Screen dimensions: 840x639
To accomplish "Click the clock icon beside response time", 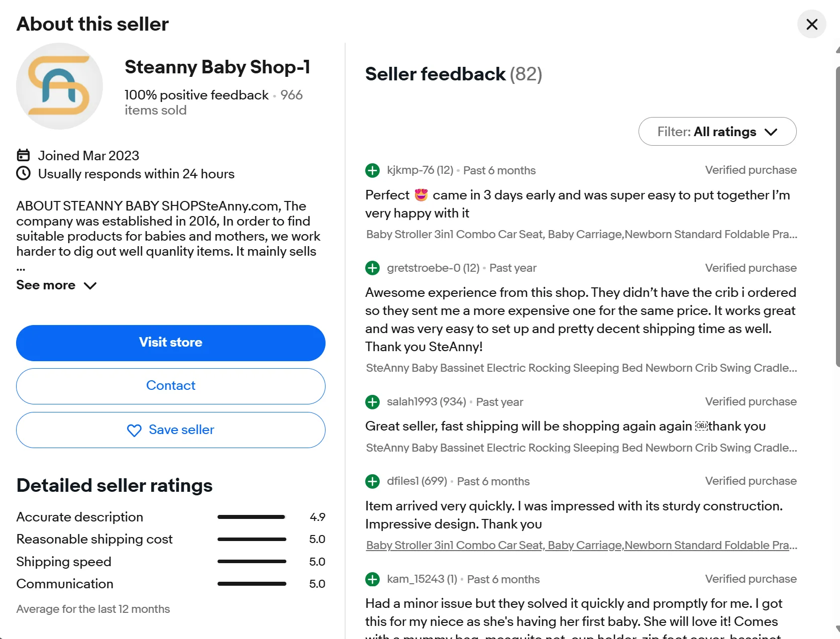I will tap(23, 173).
